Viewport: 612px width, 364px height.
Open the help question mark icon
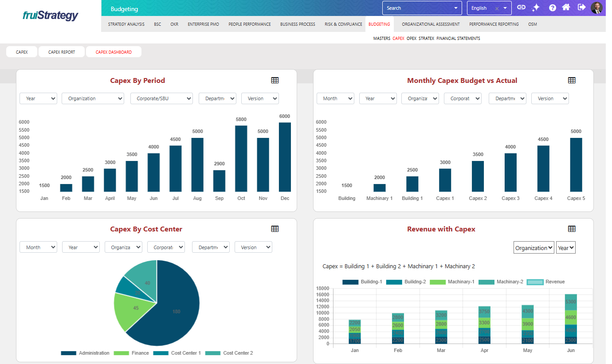[x=553, y=8]
